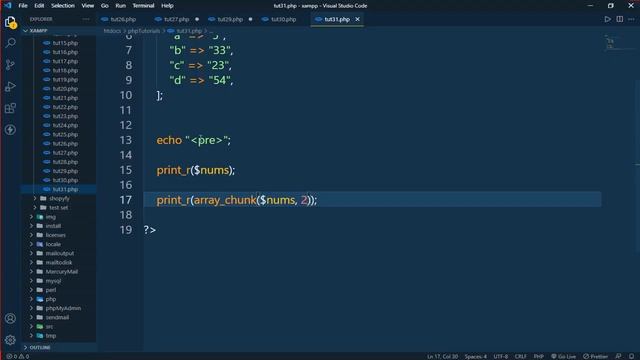Open tut20.php in the explorer
This screenshot has width=640, height=360.
65,89
